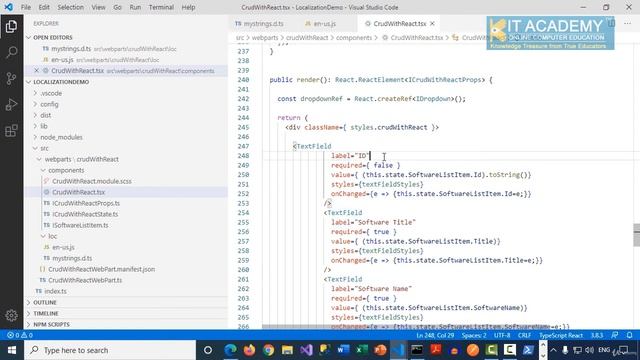
Task: Open Google Chrome from taskbar
Action: 268,350
